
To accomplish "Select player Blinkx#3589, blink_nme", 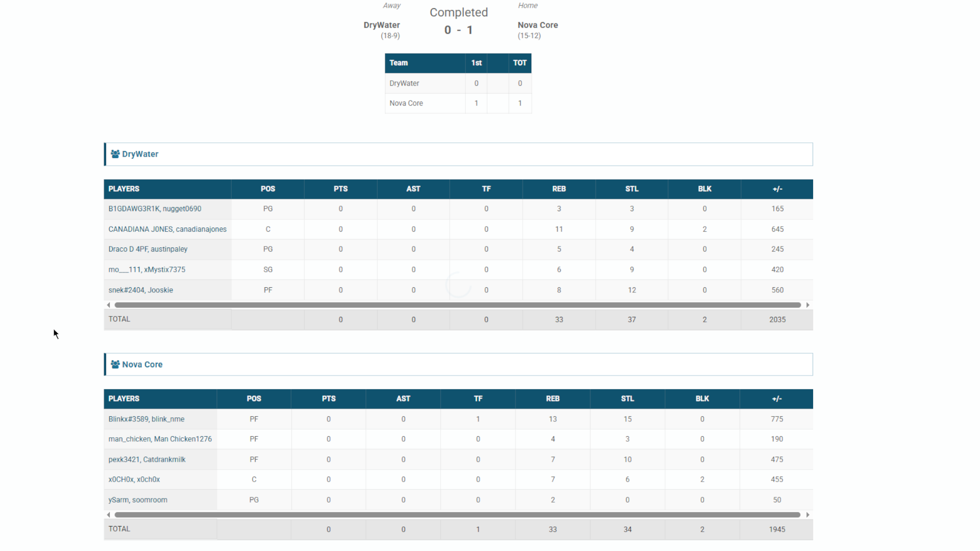I will click(x=146, y=419).
